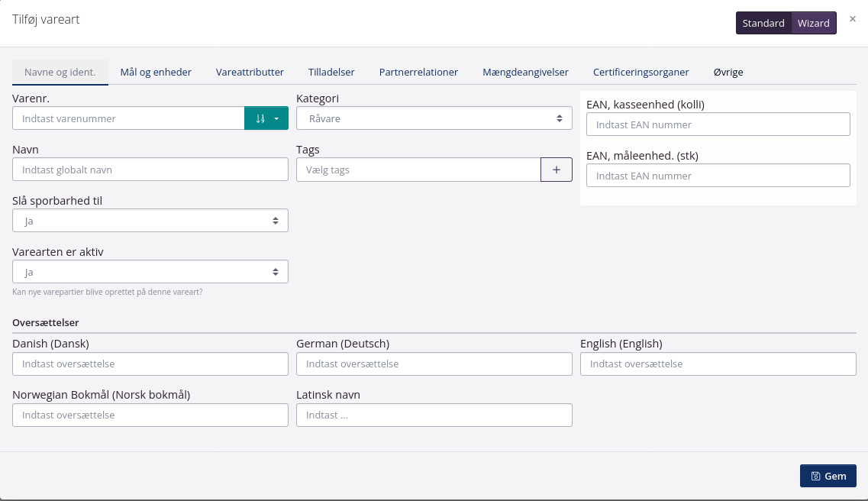Close the Tilføj vareart dialog
The width and height of the screenshot is (868, 501).
click(853, 19)
